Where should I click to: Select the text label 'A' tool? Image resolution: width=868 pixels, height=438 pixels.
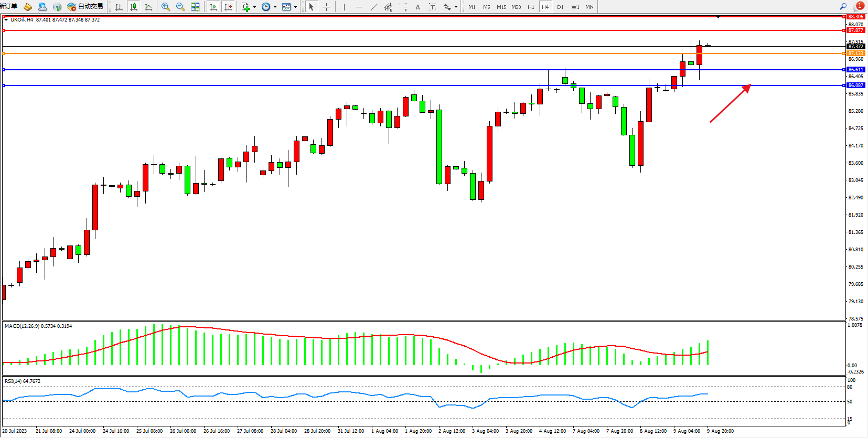click(x=417, y=7)
